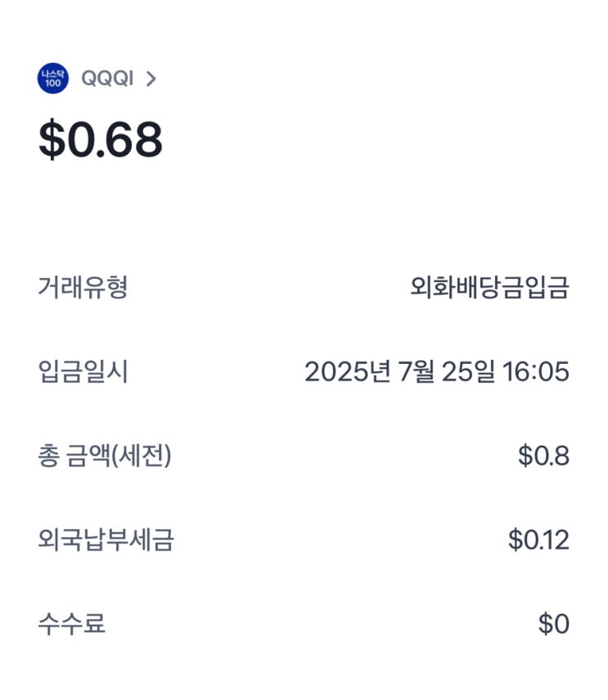Screen dimensions: 608x700
Task: Select the $0.68 deposited amount heading
Action: click(x=101, y=140)
